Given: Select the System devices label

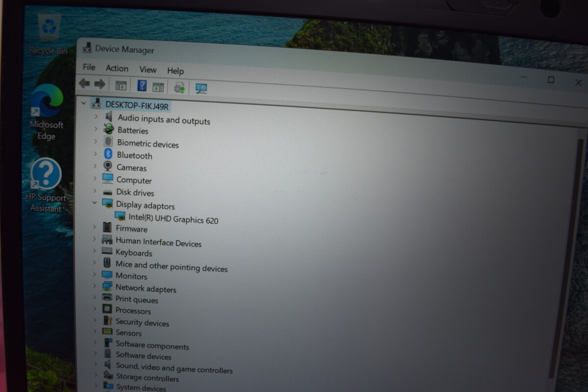Looking at the screenshot, I should (x=141, y=388).
